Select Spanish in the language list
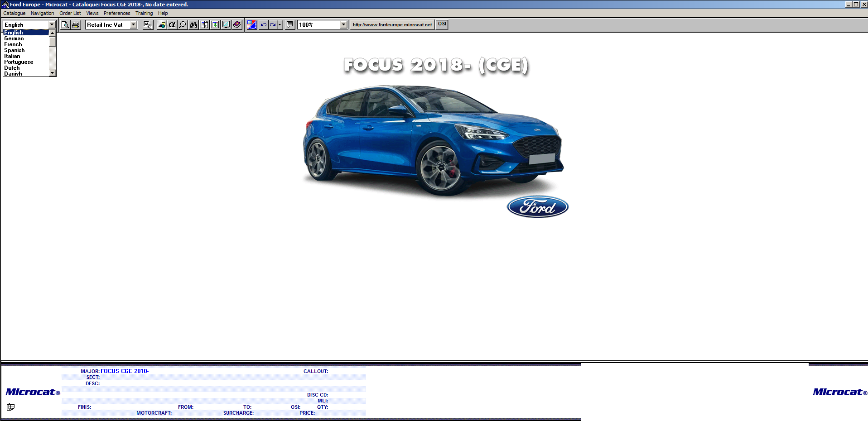868x421 pixels. pos(14,50)
